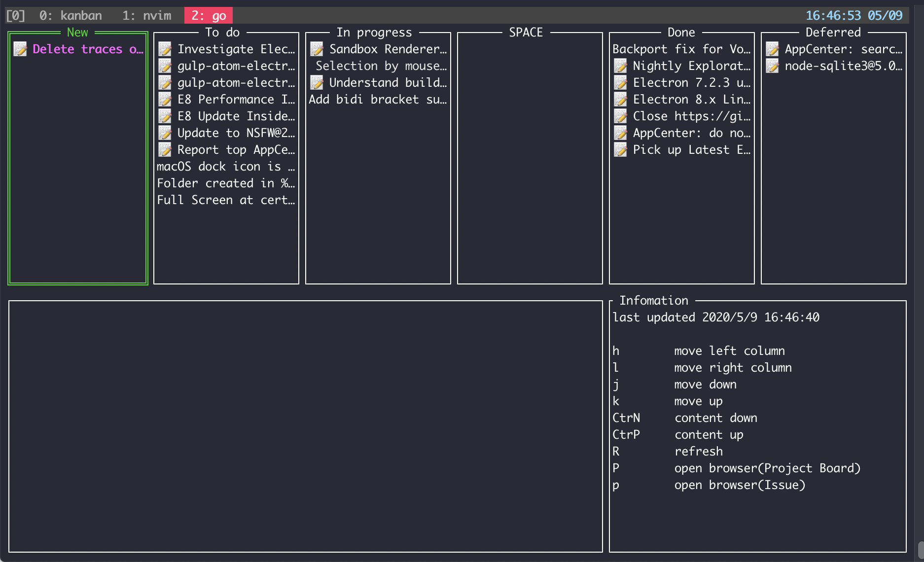Select card 'AppCenter: do no…'
Viewport: 924px width, 562px height.
pyautogui.click(x=682, y=133)
